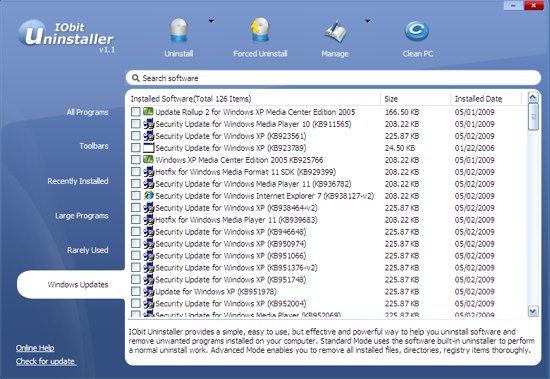The image size is (550, 379).
Task: Select Hotfix for Windows Media Format 11 SDK (KB929399)
Action: click(246, 172)
